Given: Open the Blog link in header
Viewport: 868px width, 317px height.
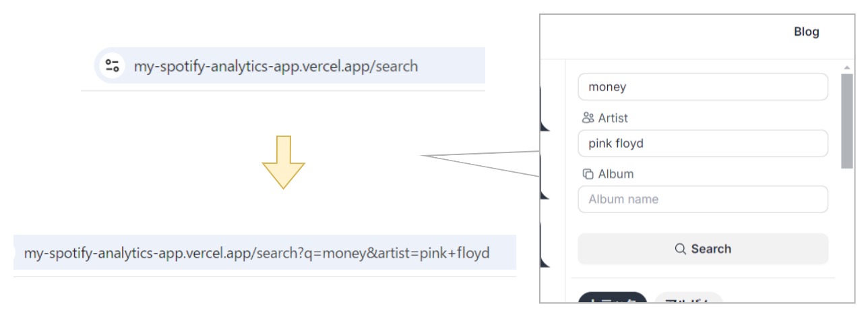Looking at the screenshot, I should click(x=807, y=32).
